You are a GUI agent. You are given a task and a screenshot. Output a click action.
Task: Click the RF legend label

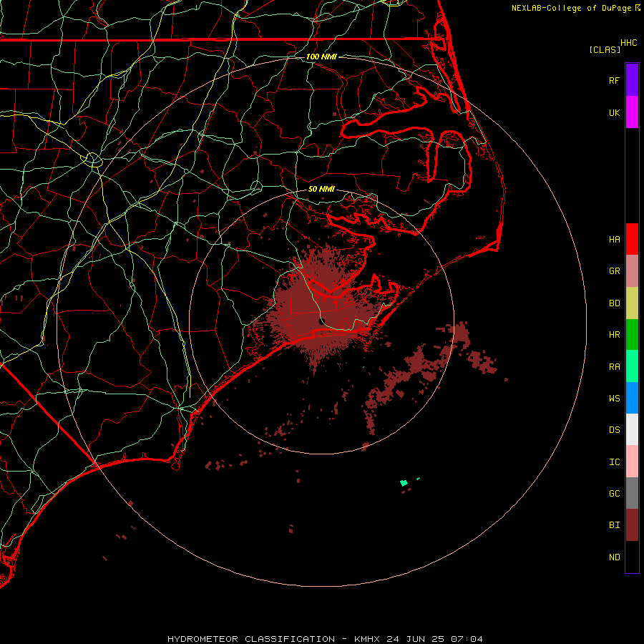tap(614, 81)
